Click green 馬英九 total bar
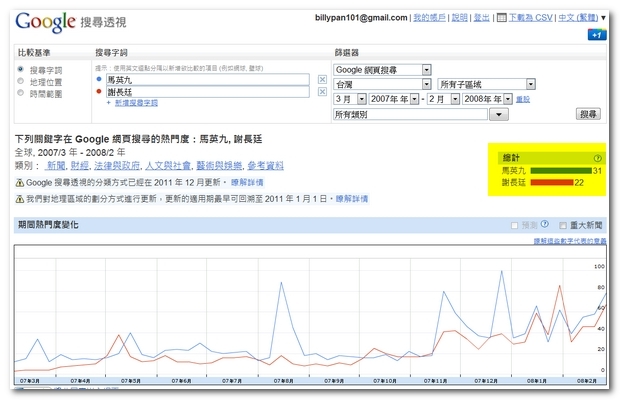Image resolution: width=620 pixels, height=400 pixels. click(x=561, y=171)
